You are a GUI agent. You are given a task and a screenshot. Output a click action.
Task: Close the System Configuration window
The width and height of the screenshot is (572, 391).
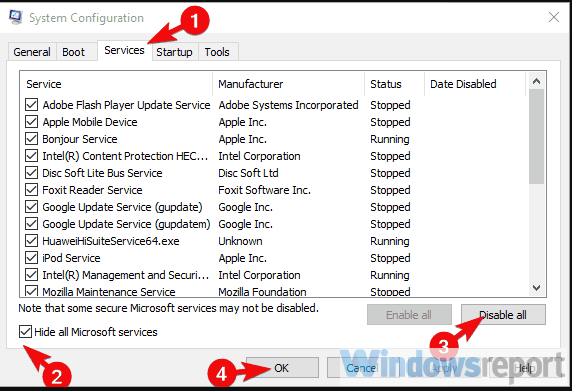(554, 17)
